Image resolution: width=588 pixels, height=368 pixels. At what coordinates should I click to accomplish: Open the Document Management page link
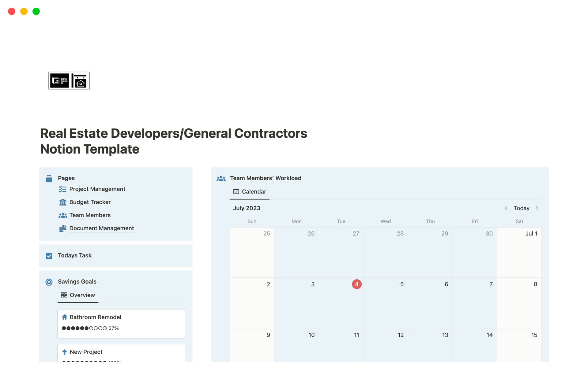[x=101, y=228]
